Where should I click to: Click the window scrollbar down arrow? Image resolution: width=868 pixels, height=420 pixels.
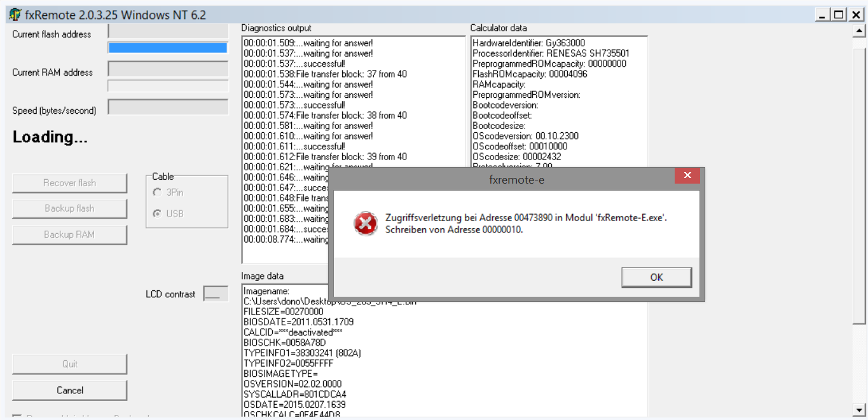[860, 410]
